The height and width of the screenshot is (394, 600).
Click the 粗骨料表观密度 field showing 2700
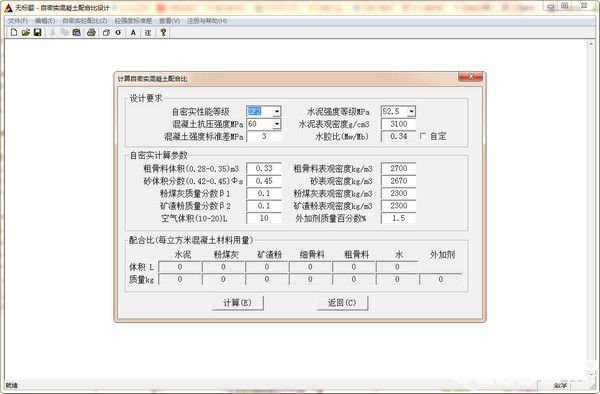[398, 168]
